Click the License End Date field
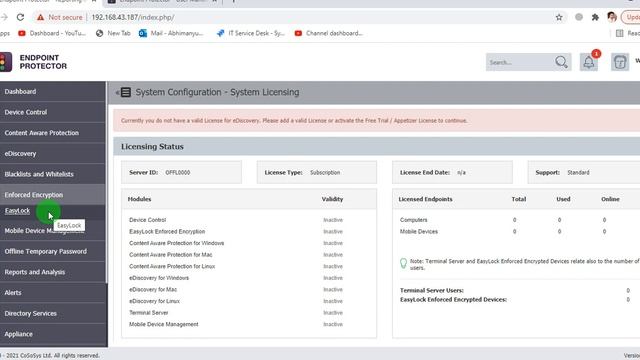 452,172
